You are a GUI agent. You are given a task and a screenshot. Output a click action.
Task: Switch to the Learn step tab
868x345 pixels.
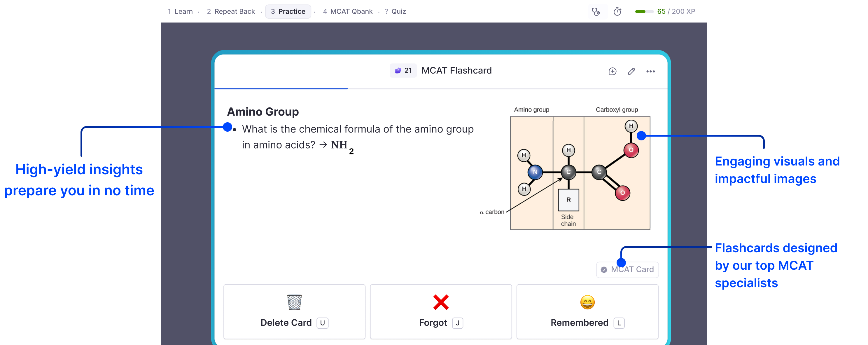click(180, 11)
